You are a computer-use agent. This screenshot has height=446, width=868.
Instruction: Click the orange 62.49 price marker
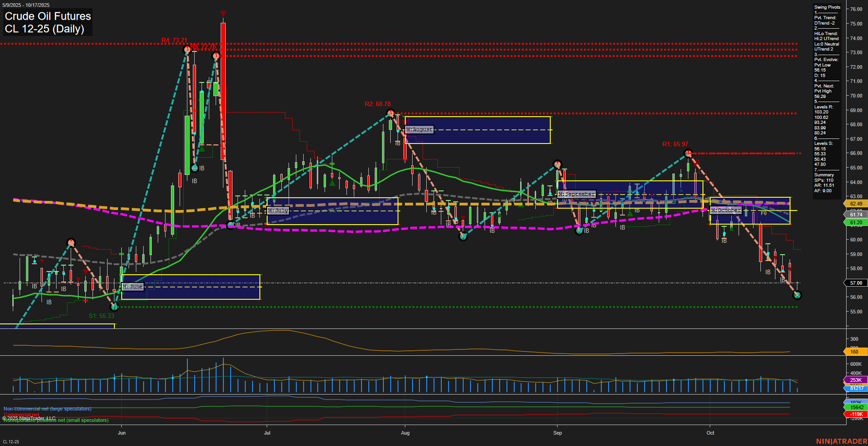856,204
